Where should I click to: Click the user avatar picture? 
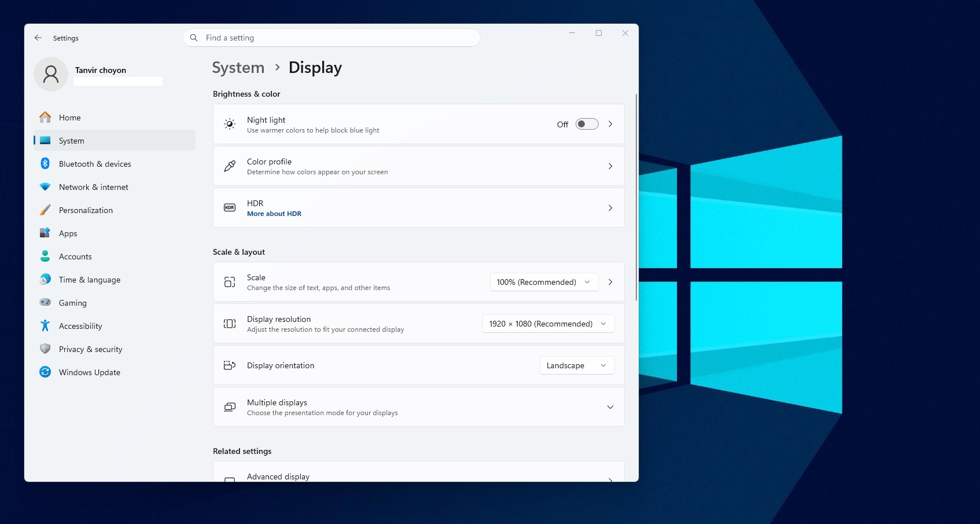(x=51, y=74)
